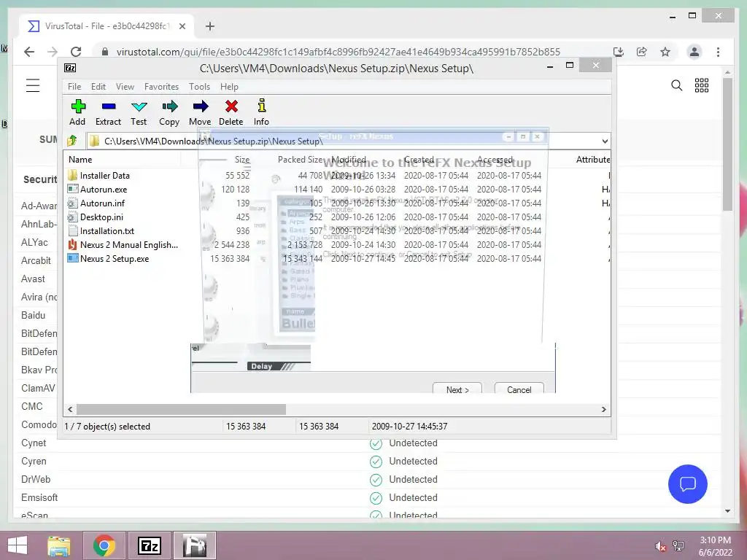The height and width of the screenshot is (560, 747).
Task: Click the horizontal scrollbar left arrow
Action: [x=71, y=409]
